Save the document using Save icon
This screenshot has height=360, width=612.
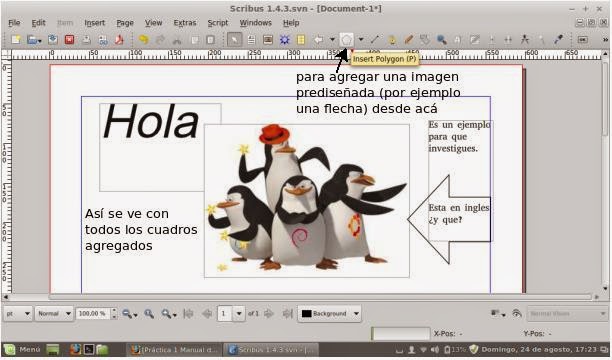(53, 39)
